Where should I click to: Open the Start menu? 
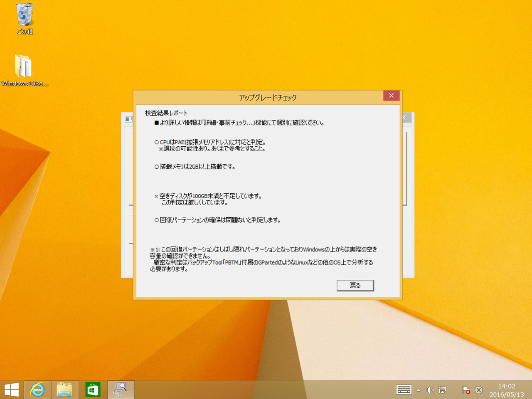point(11,389)
